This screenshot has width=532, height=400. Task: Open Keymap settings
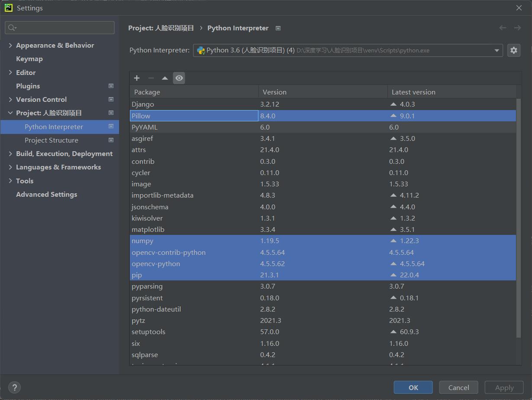coord(29,59)
